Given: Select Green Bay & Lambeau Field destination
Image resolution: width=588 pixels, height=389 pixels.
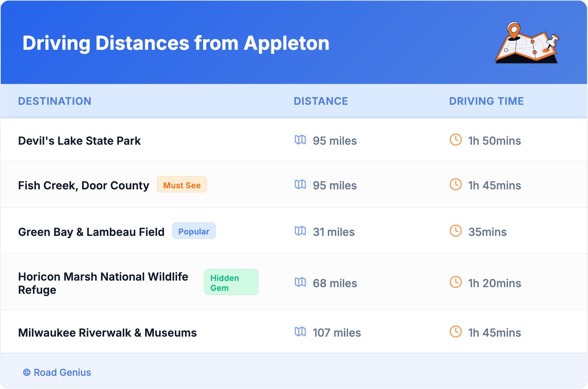Looking at the screenshot, I should [91, 232].
